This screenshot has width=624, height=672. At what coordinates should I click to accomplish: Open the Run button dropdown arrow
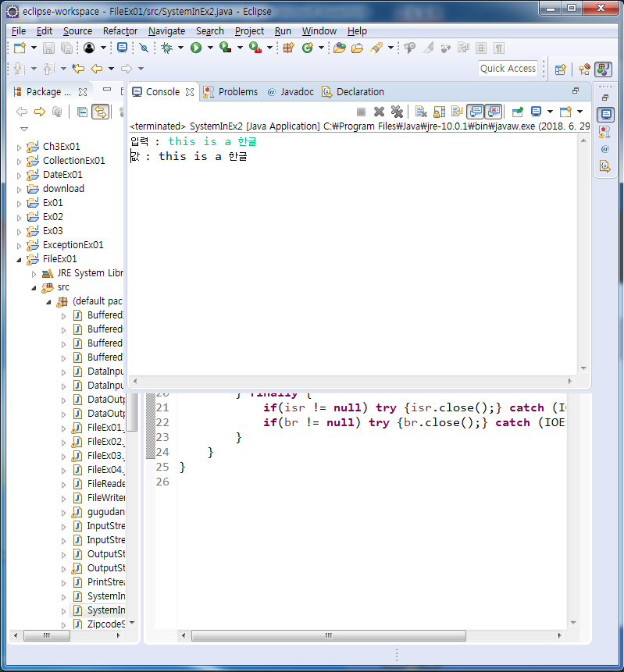point(210,48)
